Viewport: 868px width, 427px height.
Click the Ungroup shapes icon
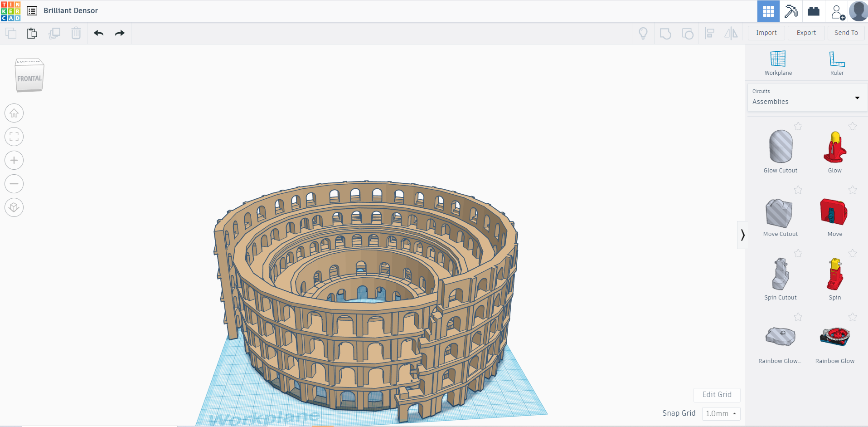[688, 34]
